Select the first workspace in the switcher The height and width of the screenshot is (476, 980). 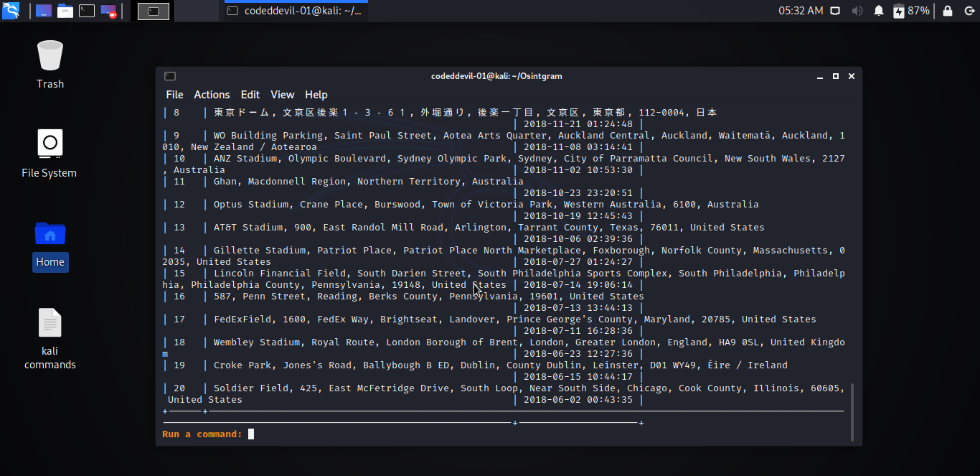click(x=154, y=11)
